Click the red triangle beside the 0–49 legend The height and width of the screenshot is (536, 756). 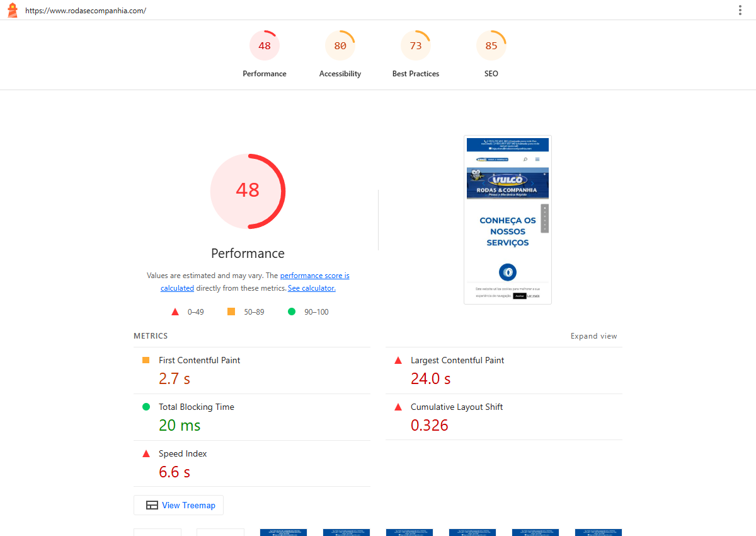175,312
